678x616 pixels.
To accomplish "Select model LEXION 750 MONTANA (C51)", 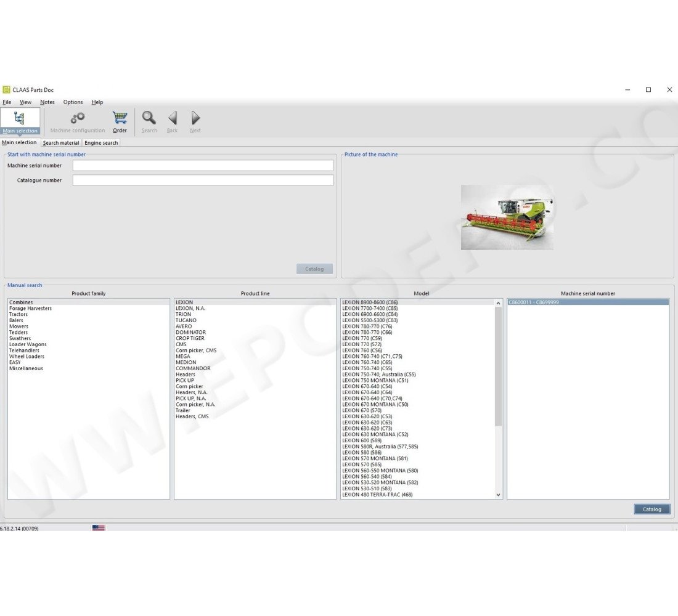I will tap(418, 381).
